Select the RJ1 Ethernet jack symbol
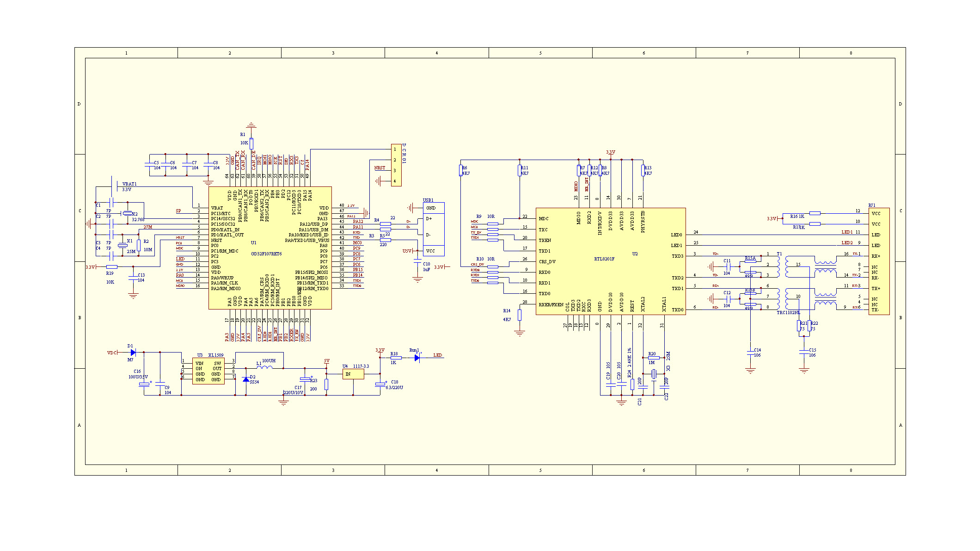Screen dimensions: 980x551 tap(879, 261)
